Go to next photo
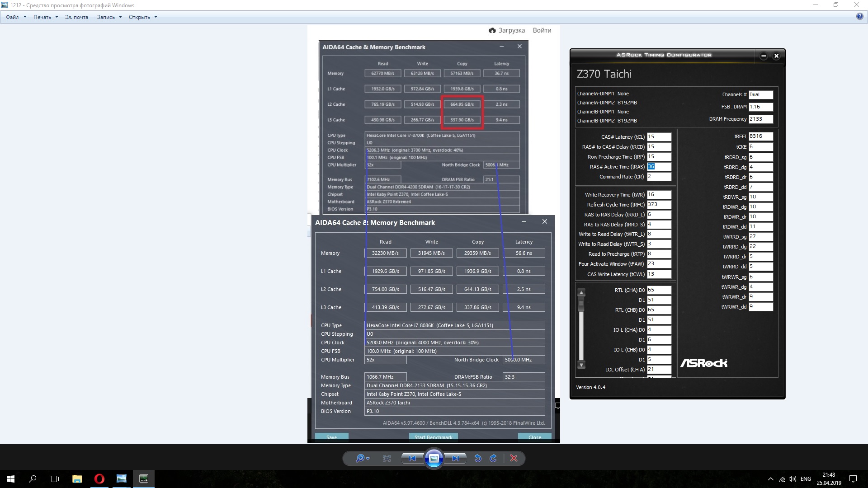The width and height of the screenshot is (868, 488). pos(455,458)
